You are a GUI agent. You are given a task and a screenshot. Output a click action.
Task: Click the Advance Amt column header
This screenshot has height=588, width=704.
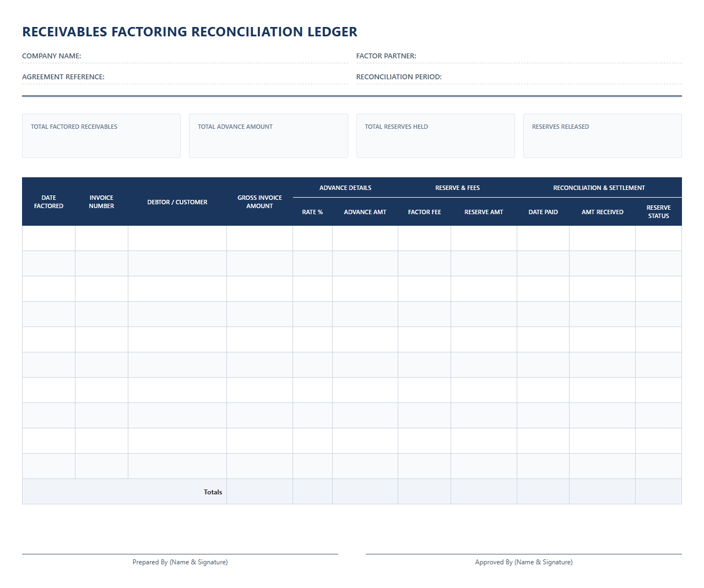365,212
